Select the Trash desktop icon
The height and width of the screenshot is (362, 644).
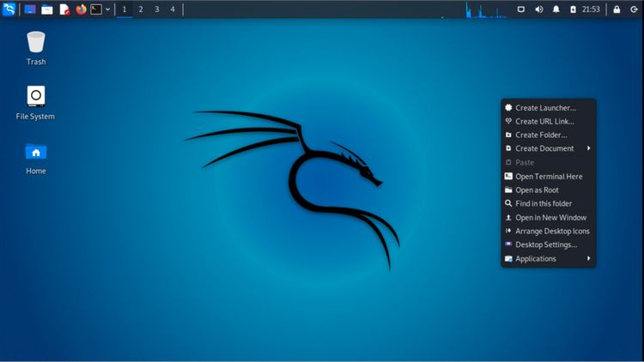[x=36, y=48]
